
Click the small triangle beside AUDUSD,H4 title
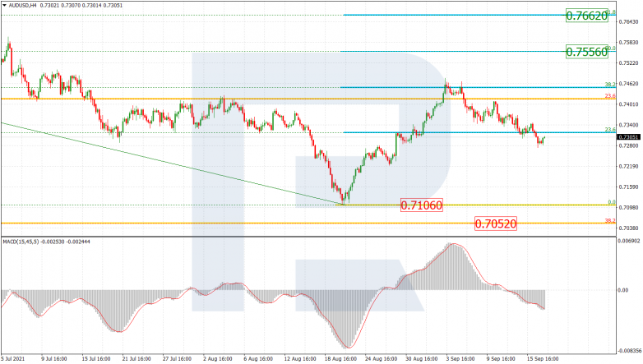[x=4, y=6]
